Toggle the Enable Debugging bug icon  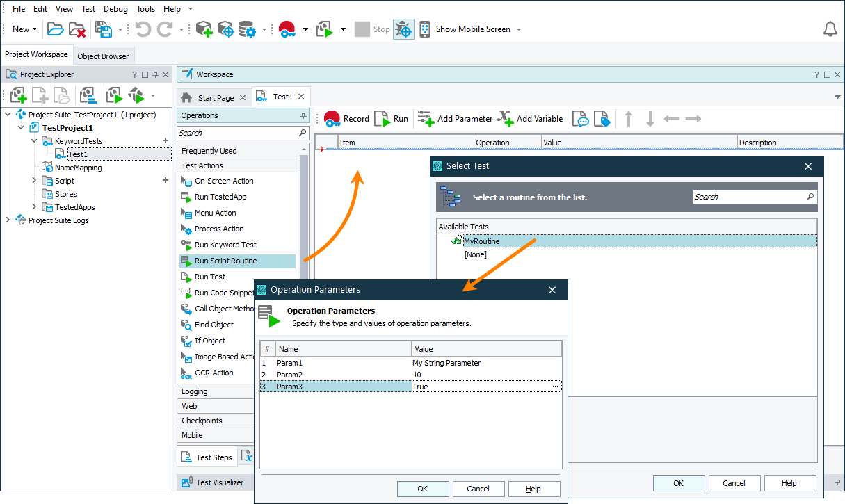coord(403,29)
